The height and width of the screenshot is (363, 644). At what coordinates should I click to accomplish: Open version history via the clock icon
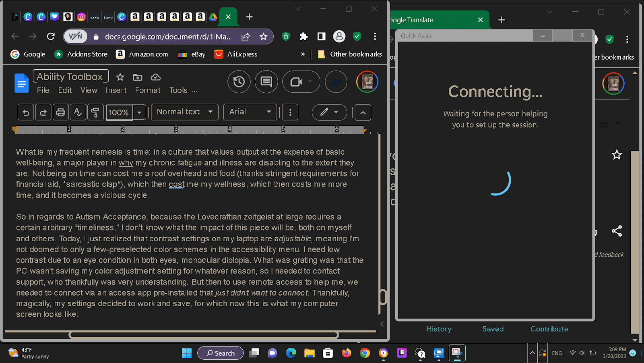pyautogui.click(x=239, y=82)
